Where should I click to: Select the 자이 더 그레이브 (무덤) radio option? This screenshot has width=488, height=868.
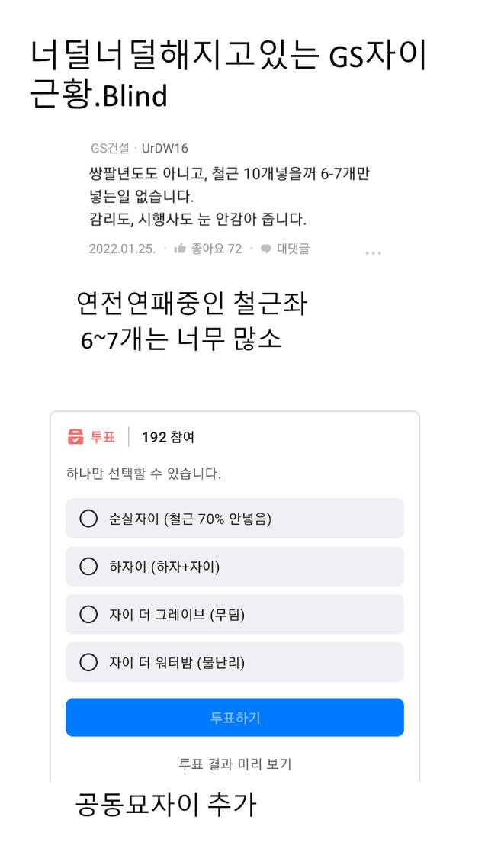point(88,614)
